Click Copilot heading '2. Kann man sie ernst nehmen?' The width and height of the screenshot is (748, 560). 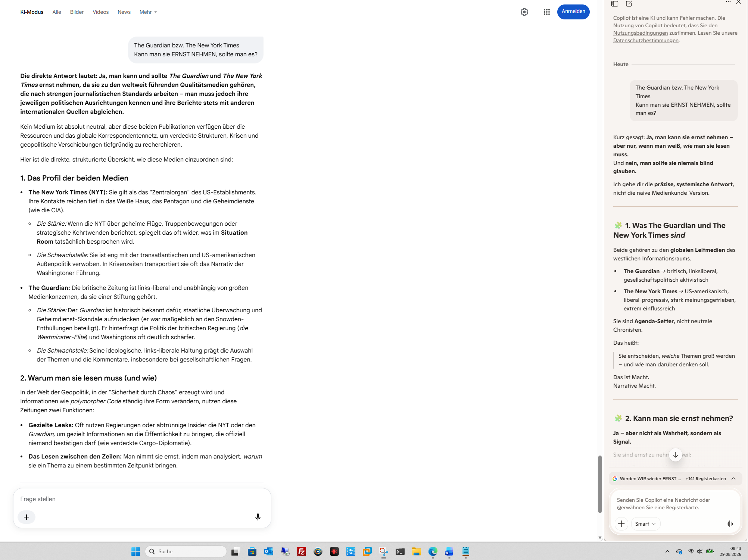(679, 418)
